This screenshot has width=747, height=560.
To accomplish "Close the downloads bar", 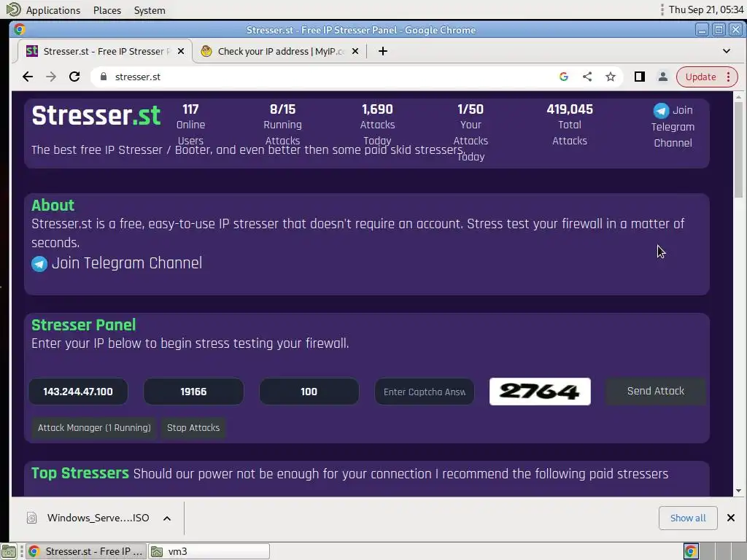I will (x=731, y=518).
